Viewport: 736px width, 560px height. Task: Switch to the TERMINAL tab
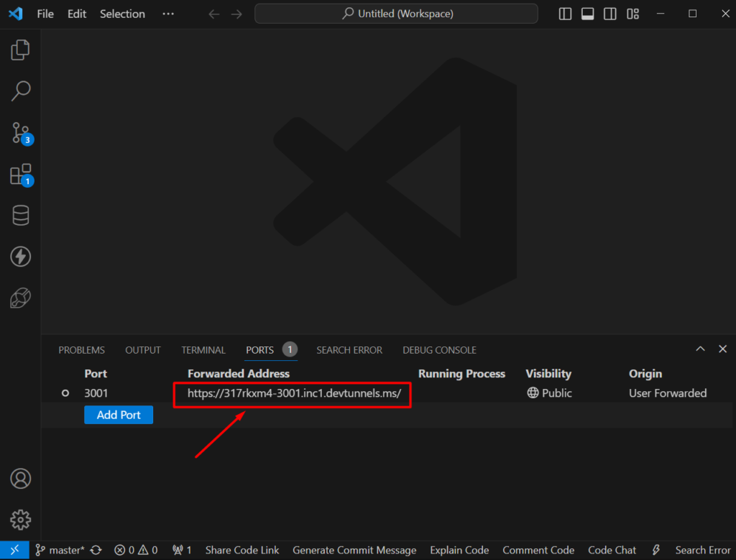[203, 350]
